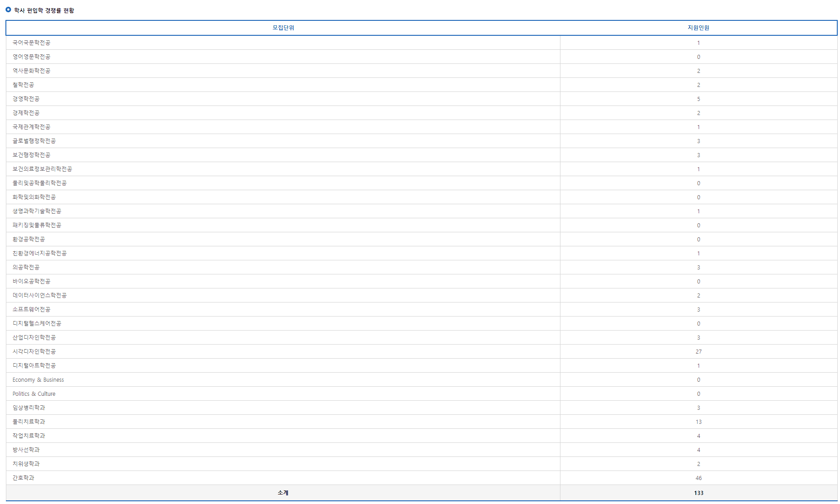
Task: Click the applicant count 5 for 경영학전공
Action: [699, 99]
